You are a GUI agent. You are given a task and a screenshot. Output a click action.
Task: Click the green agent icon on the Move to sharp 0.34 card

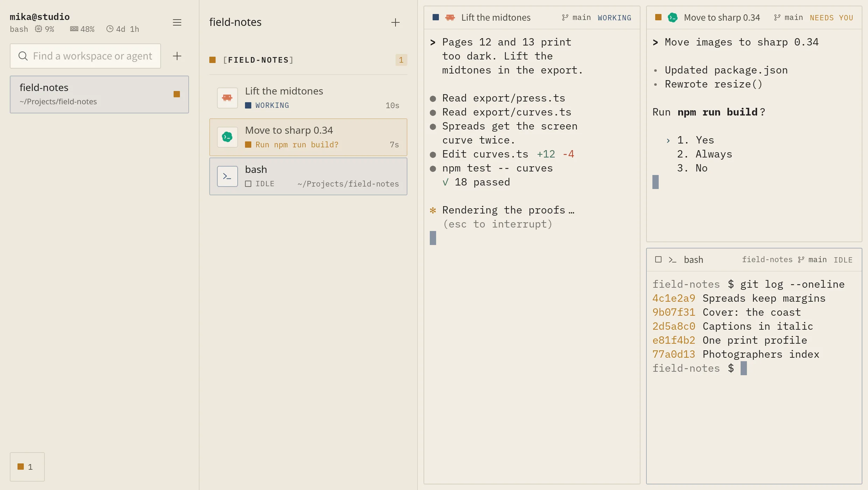click(227, 137)
